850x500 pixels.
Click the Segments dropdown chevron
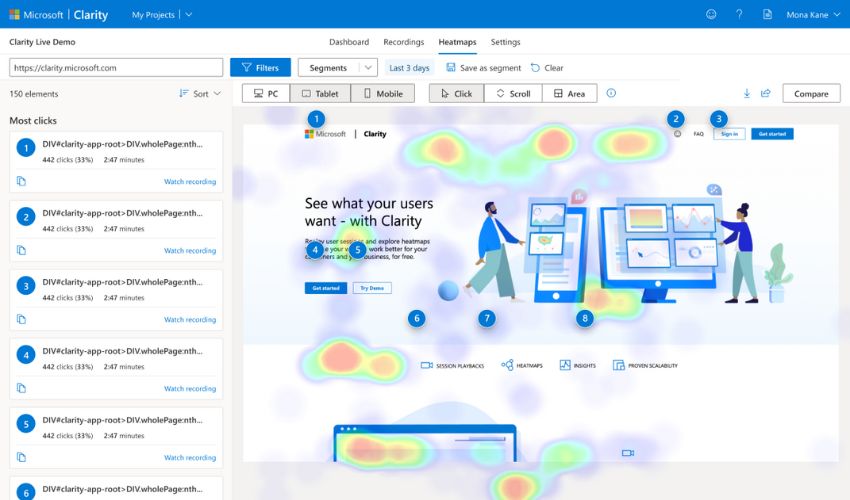click(368, 68)
